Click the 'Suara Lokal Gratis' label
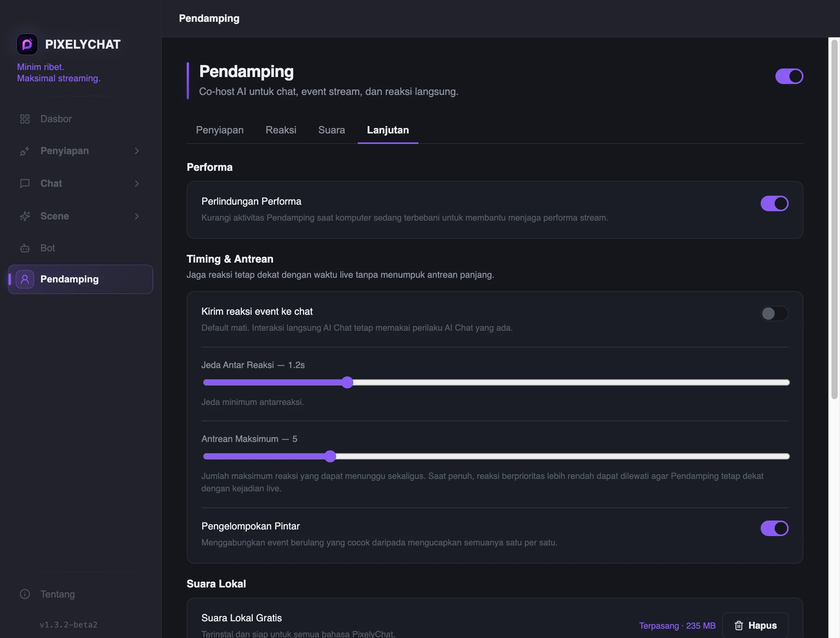The image size is (840, 638). coord(241,618)
